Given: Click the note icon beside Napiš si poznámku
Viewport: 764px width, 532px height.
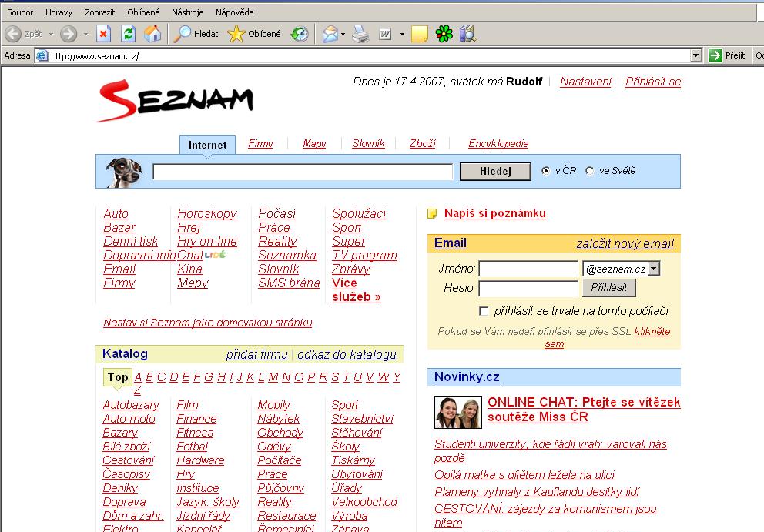Looking at the screenshot, I should click(x=432, y=214).
